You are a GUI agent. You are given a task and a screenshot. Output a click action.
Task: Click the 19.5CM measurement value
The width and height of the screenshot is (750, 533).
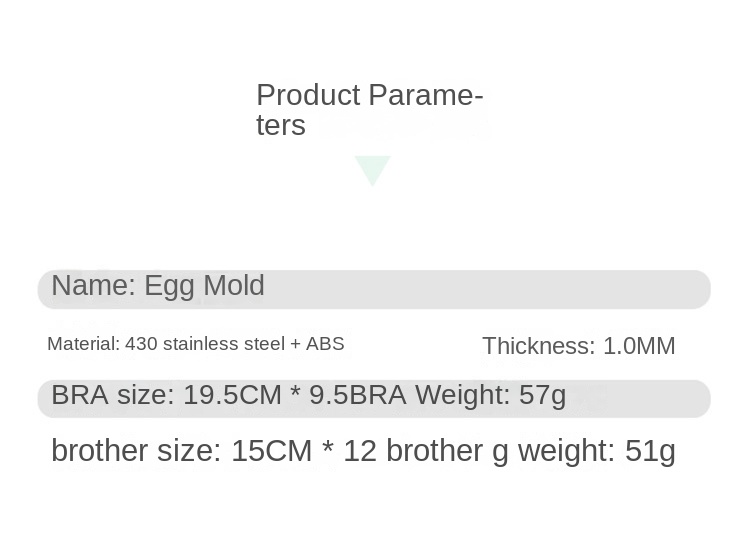click(232, 395)
